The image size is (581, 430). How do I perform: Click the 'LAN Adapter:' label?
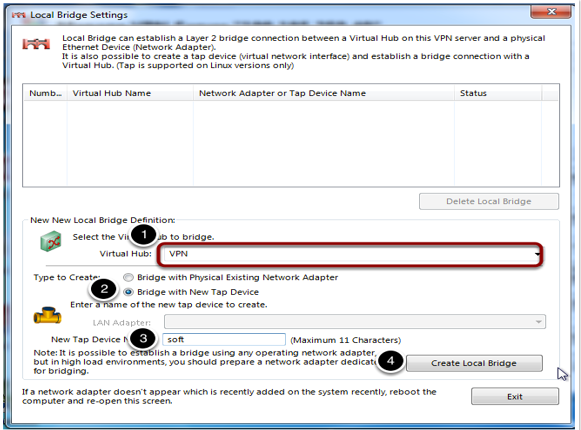(122, 323)
